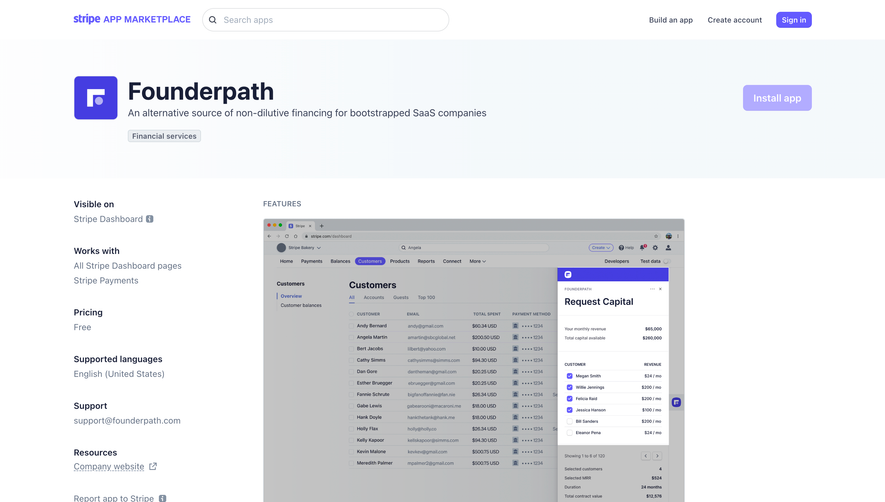In features screenshot, open the Balances nav tab
This screenshot has height=502, width=885.
340,261
